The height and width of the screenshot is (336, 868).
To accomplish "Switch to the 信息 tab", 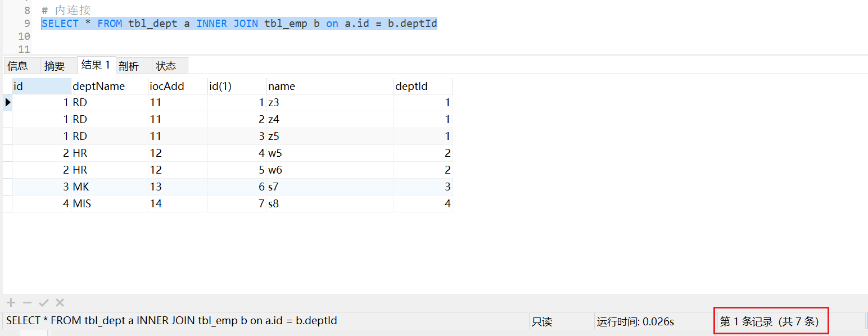I will [17, 66].
